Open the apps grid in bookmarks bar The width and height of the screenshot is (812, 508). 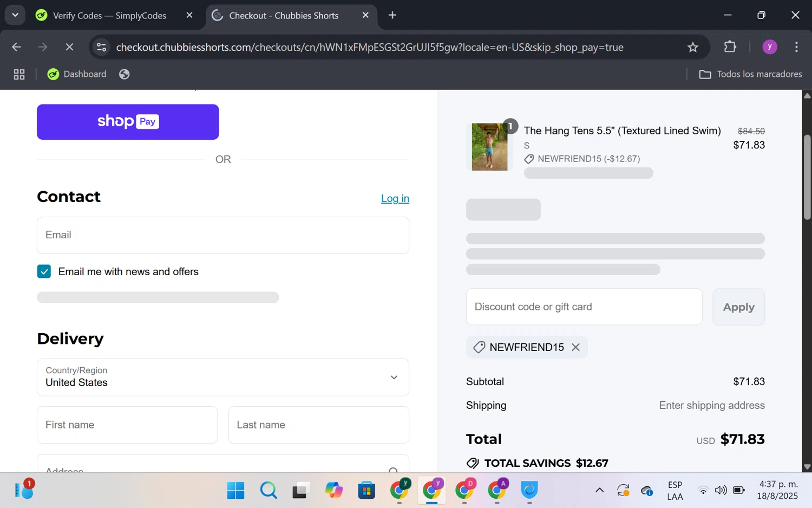tap(19, 74)
